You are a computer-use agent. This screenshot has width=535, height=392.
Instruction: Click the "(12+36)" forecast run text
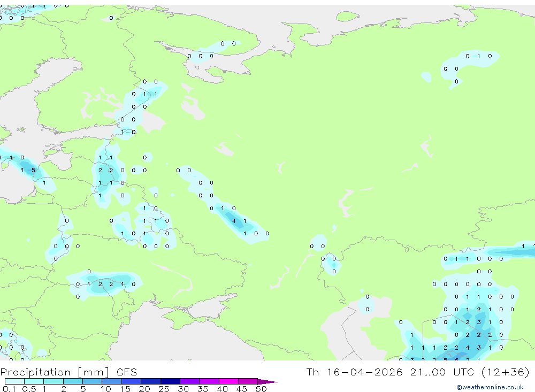coord(506,372)
